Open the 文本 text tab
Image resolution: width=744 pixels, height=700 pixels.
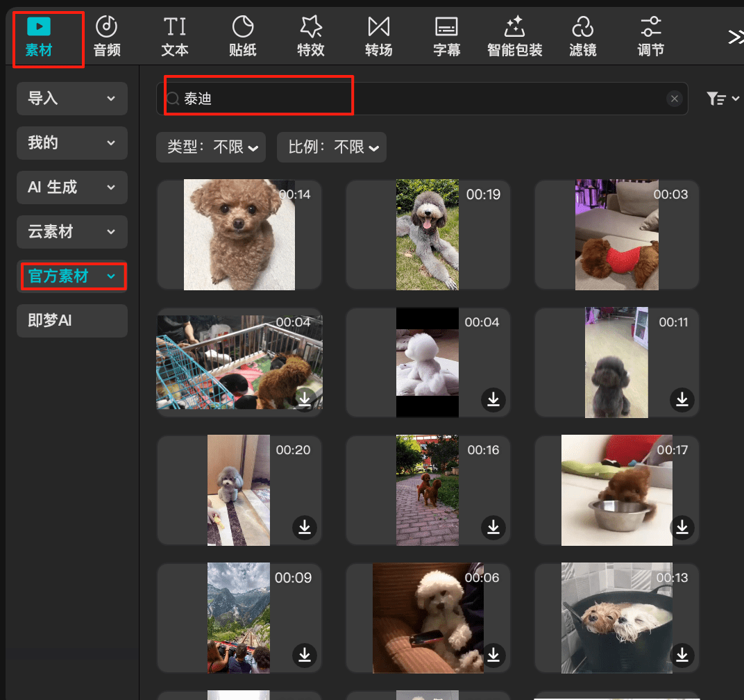[x=175, y=37]
